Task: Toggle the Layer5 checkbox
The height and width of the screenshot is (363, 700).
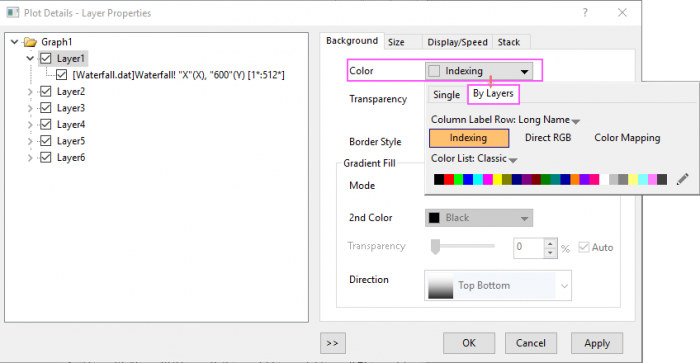Action: 46,141
